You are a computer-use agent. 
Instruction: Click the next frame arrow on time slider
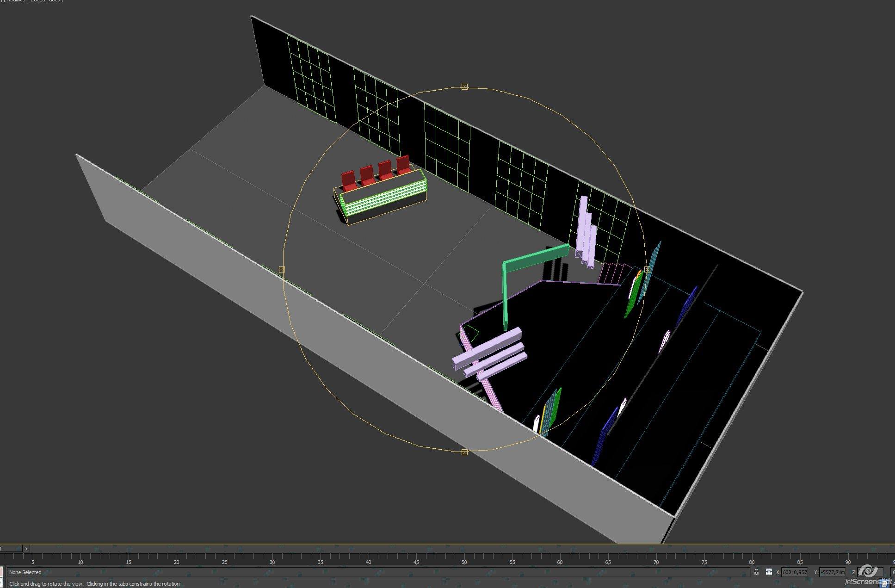pos(26,549)
